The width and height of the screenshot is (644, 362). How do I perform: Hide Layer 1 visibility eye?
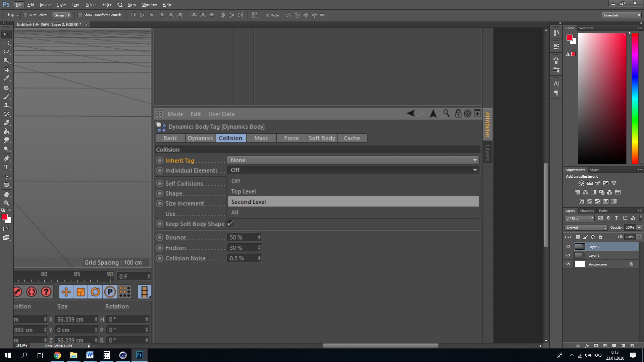568,255
